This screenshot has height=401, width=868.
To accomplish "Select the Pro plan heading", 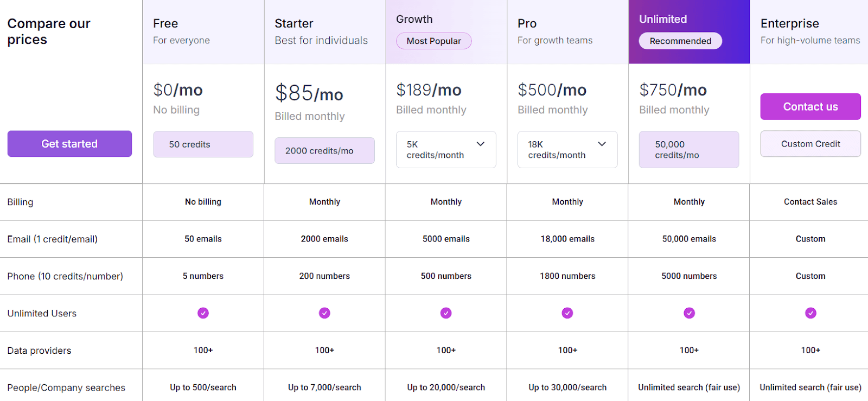I will (x=527, y=24).
